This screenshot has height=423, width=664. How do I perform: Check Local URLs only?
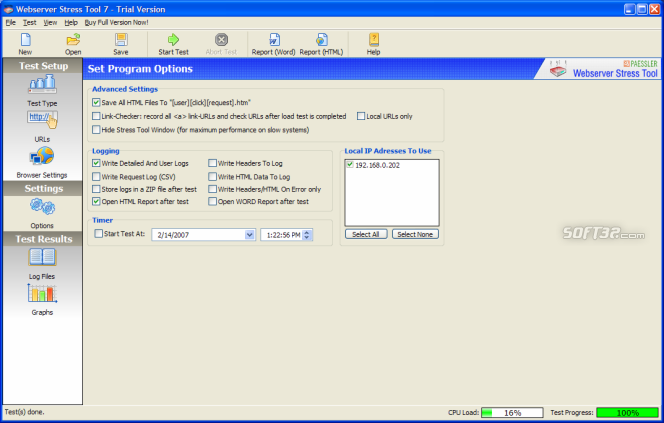(361, 116)
